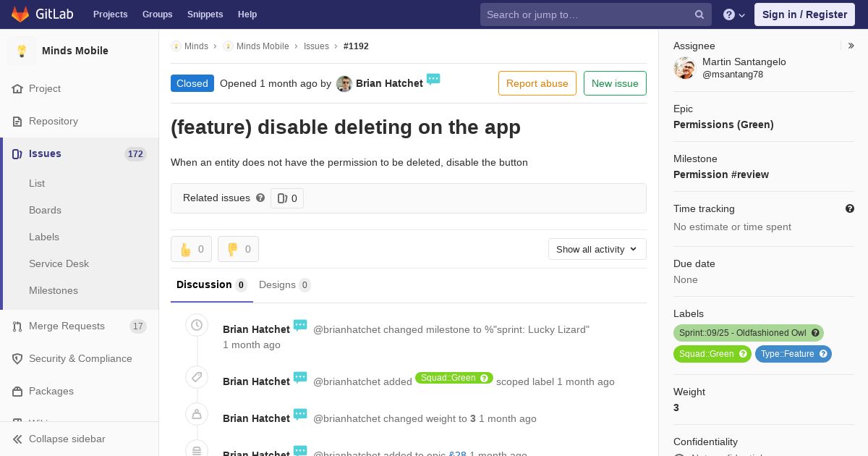The width and height of the screenshot is (868, 456).
Task: Click Sign in / Register button
Action: [804, 14]
